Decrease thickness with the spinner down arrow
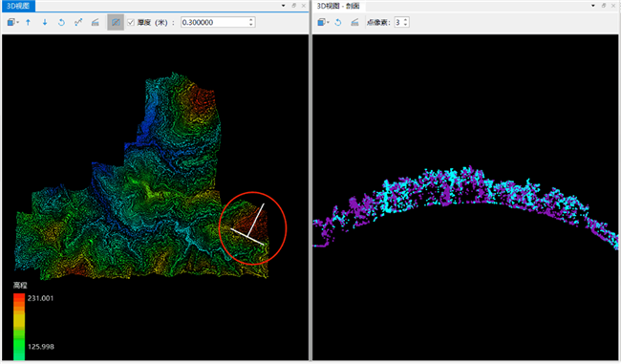The height and width of the screenshot is (364, 621). click(251, 25)
